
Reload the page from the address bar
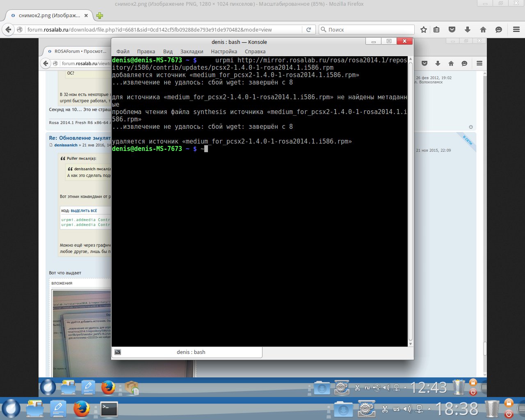pos(308,30)
